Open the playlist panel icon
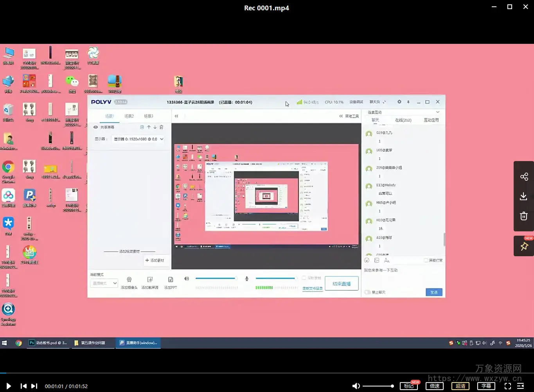 coord(520,386)
